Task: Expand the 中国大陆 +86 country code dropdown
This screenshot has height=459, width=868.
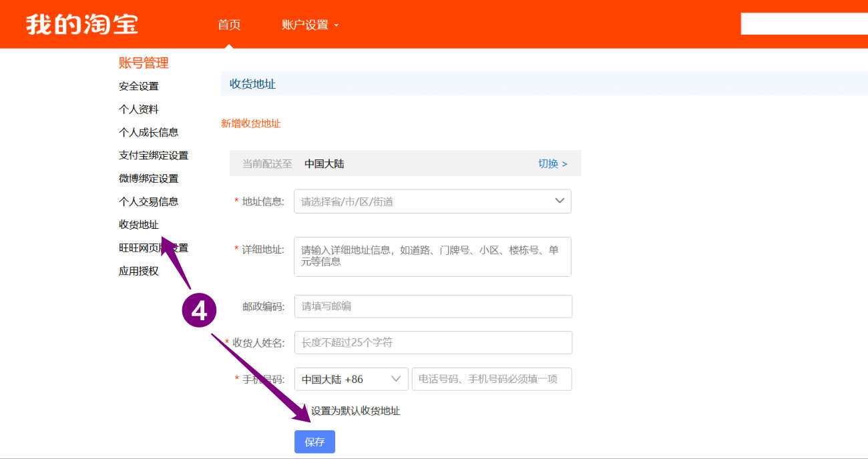Action: (x=351, y=379)
